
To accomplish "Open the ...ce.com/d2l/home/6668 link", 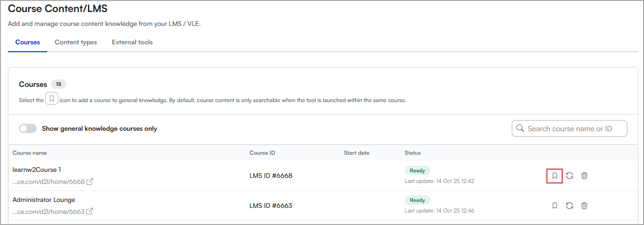I will point(49,182).
